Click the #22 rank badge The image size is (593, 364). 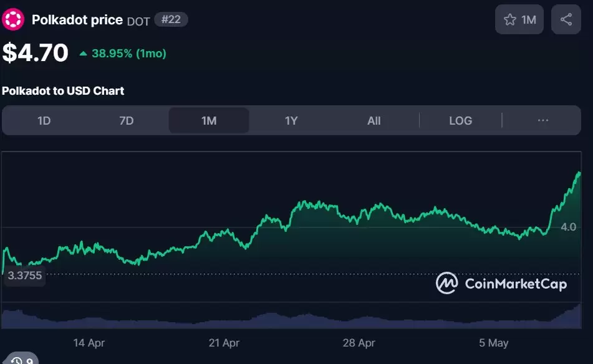tap(171, 20)
